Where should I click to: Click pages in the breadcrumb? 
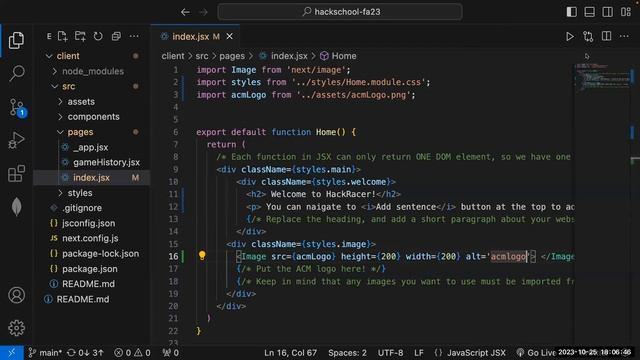click(232, 56)
